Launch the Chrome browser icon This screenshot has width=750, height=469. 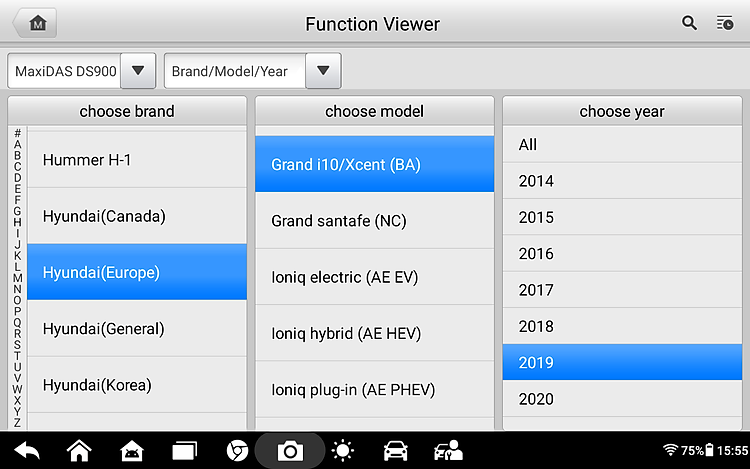coord(237,451)
